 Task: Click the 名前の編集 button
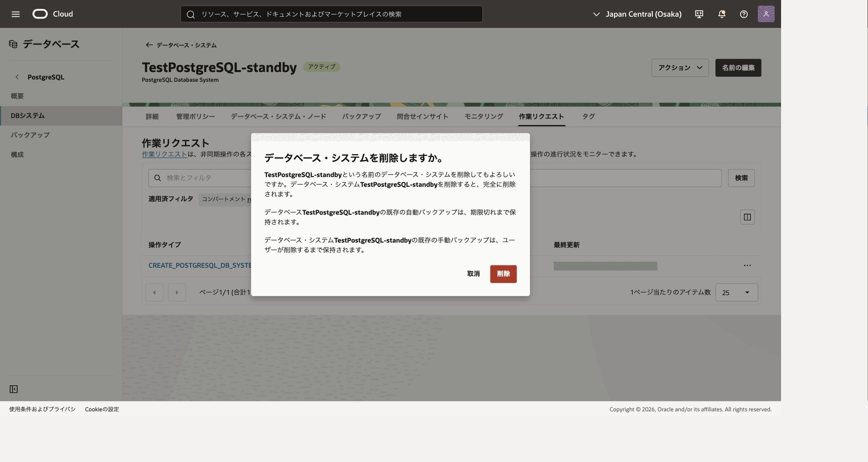coord(738,68)
